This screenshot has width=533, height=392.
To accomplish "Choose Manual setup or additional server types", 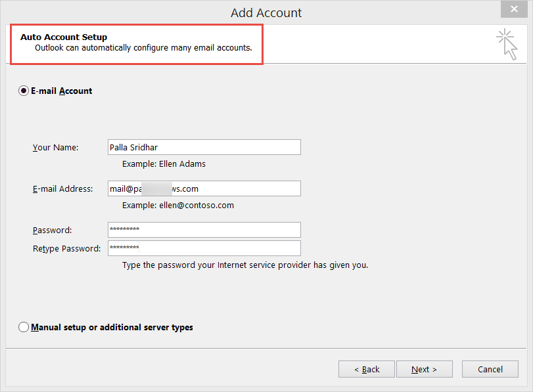I will [x=24, y=327].
